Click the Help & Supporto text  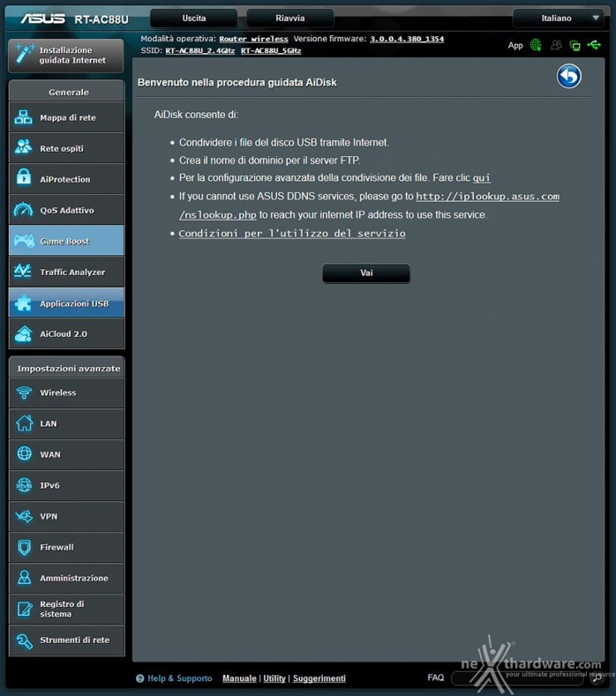point(179,678)
